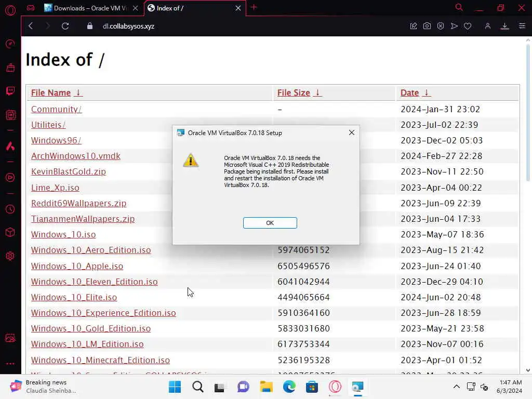Add page to bookmarks with heart icon

(468, 26)
